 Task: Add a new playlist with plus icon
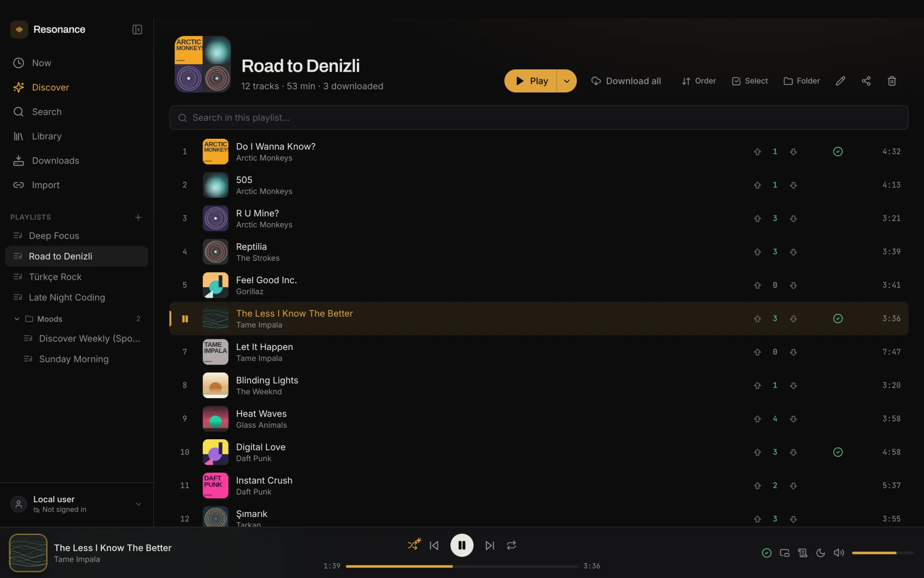pos(138,217)
